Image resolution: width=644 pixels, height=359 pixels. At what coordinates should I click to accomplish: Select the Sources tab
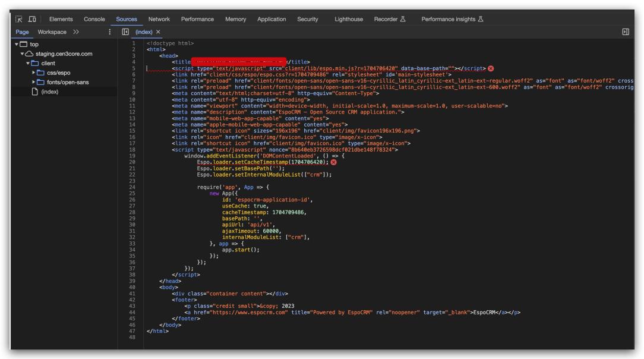[x=127, y=19]
